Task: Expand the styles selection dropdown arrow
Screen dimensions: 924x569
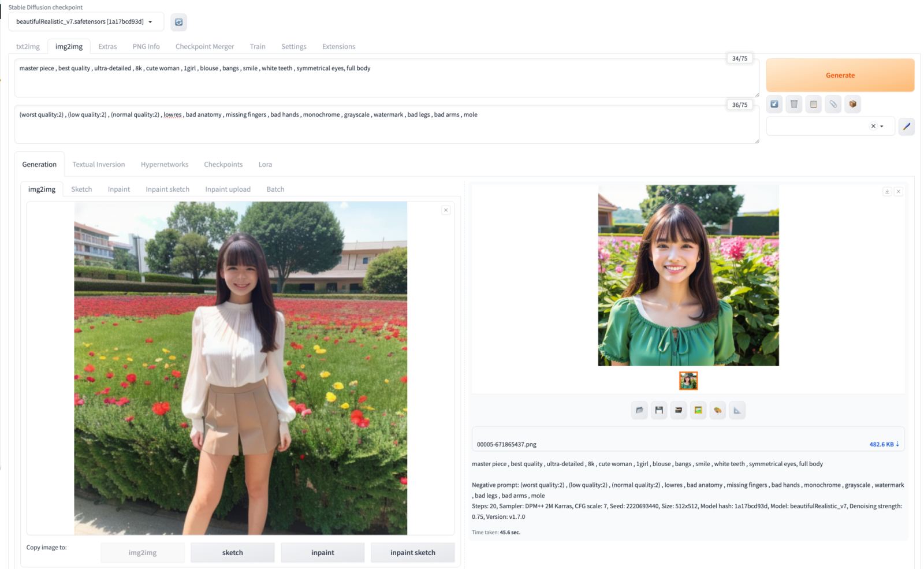Action: (x=882, y=126)
